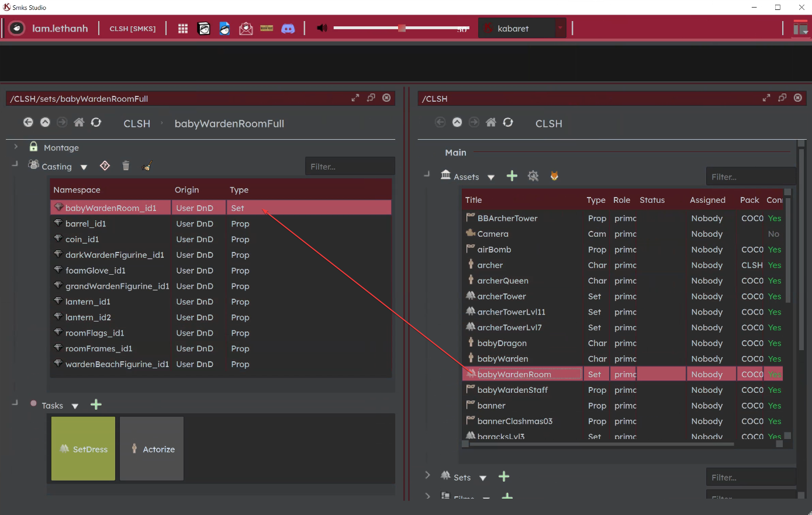
Task: Close the right CLSH panel
Action: (798, 98)
